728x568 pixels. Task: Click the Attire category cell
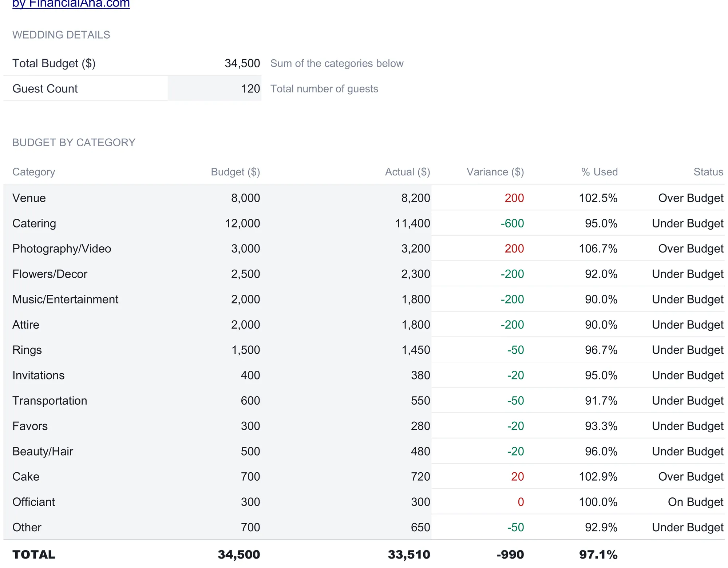[x=26, y=325]
